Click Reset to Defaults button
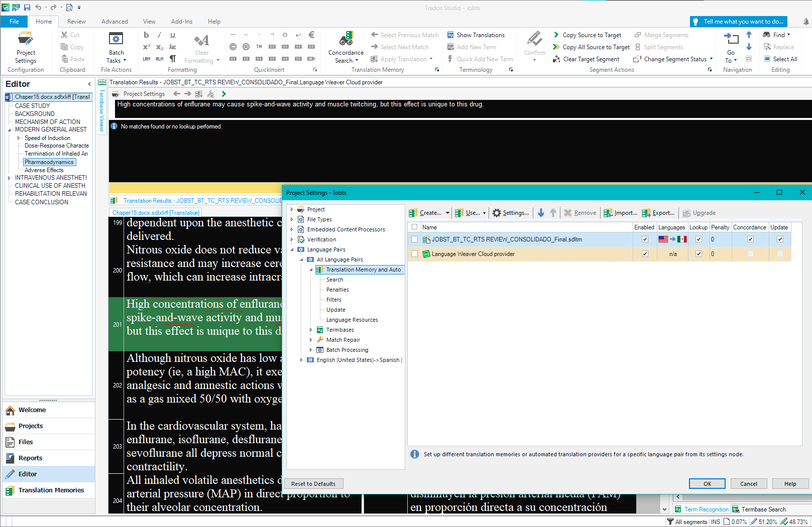Viewport: 812px width, 527px height. (313, 484)
